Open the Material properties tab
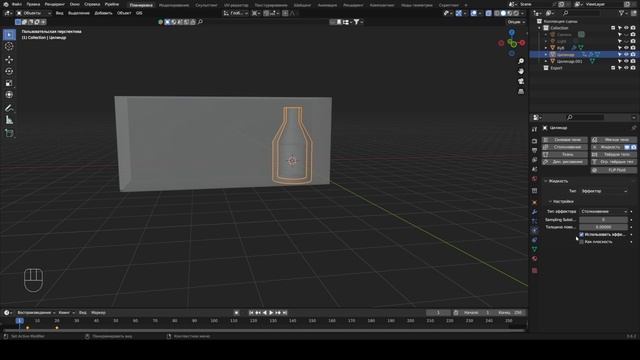The image size is (640, 360). (534, 259)
